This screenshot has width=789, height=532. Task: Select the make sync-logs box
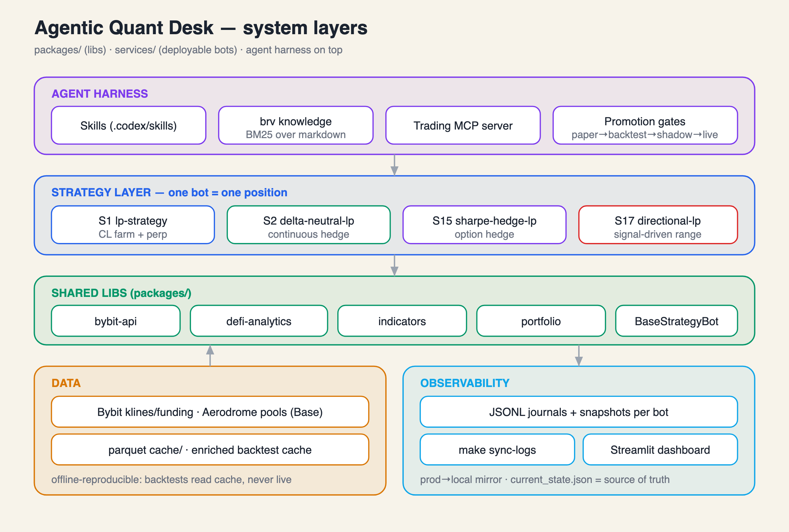pyautogui.click(x=497, y=449)
